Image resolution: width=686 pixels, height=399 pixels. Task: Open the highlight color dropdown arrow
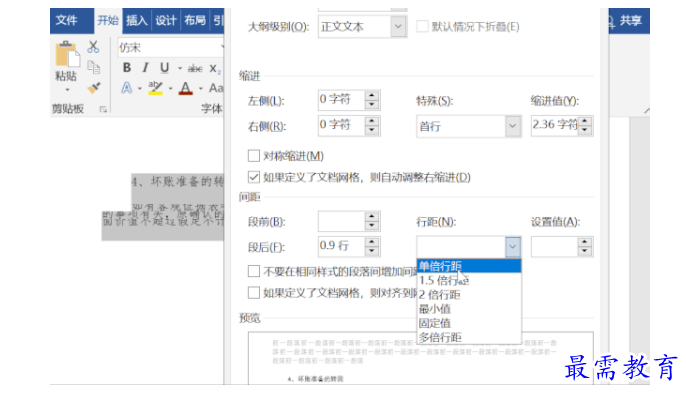pos(170,88)
